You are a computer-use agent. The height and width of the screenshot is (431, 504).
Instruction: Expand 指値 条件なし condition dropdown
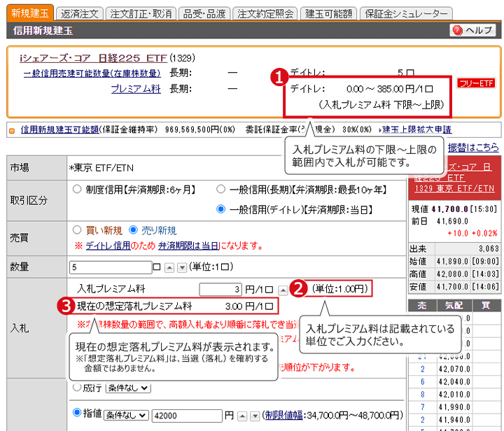point(126,415)
